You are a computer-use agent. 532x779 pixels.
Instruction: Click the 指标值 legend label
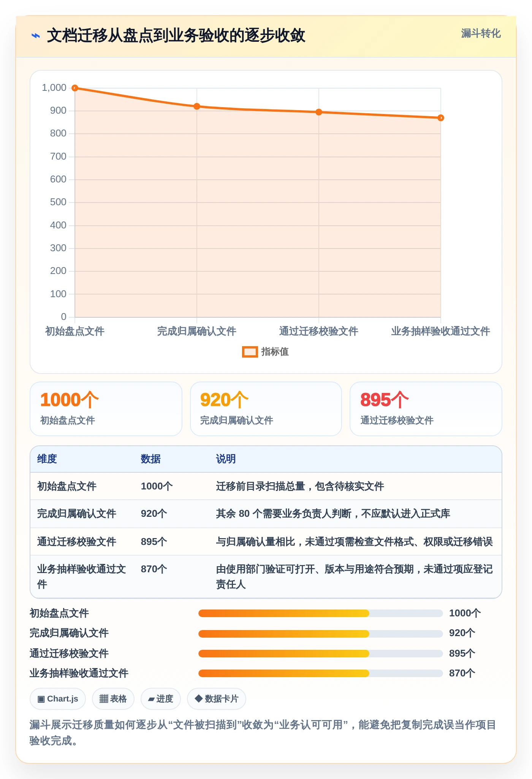pyautogui.click(x=275, y=352)
